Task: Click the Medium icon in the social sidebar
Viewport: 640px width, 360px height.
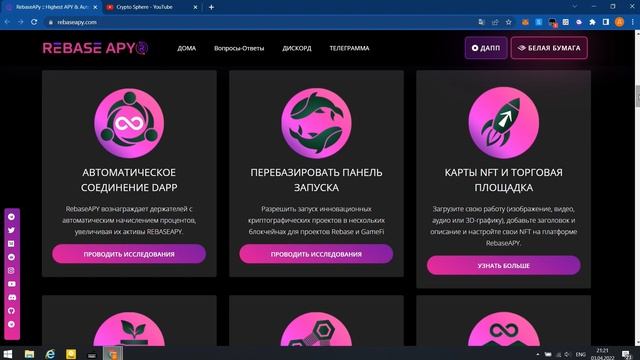Action: [x=11, y=244]
